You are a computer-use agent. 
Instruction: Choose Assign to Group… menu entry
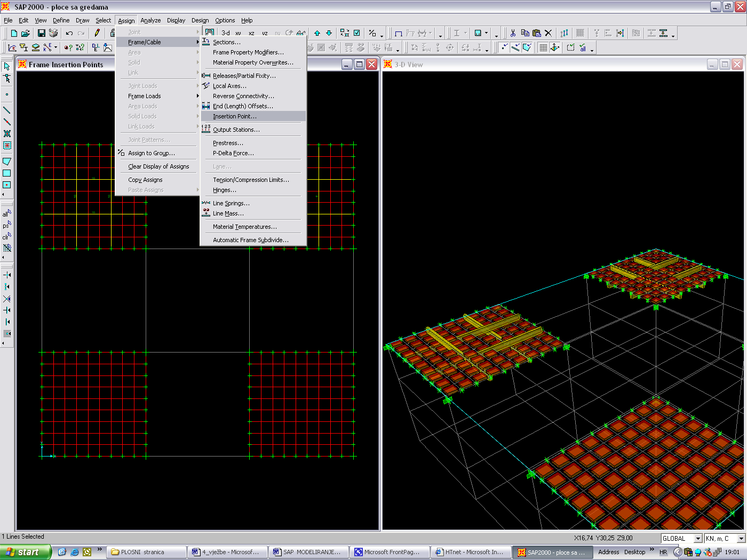click(158, 153)
